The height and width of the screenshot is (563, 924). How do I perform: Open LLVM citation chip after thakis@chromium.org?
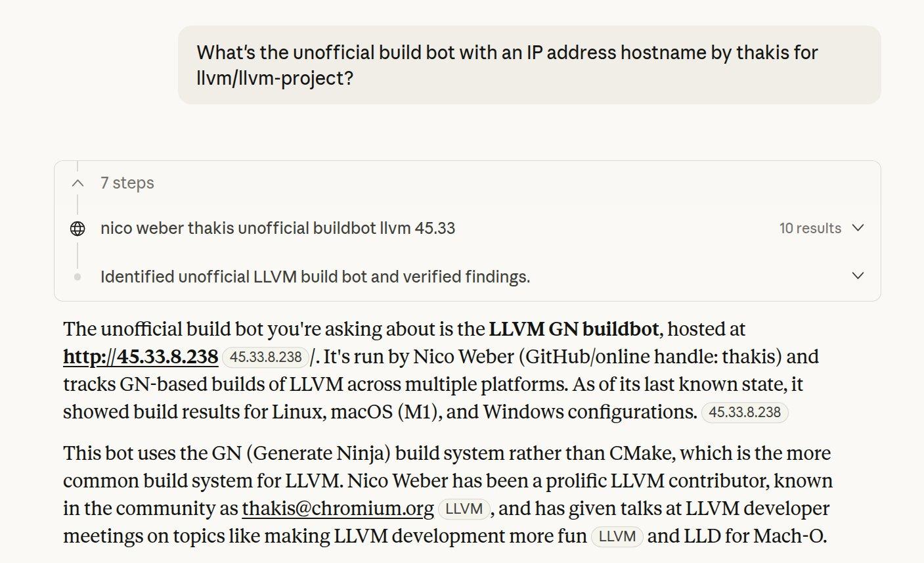(464, 509)
